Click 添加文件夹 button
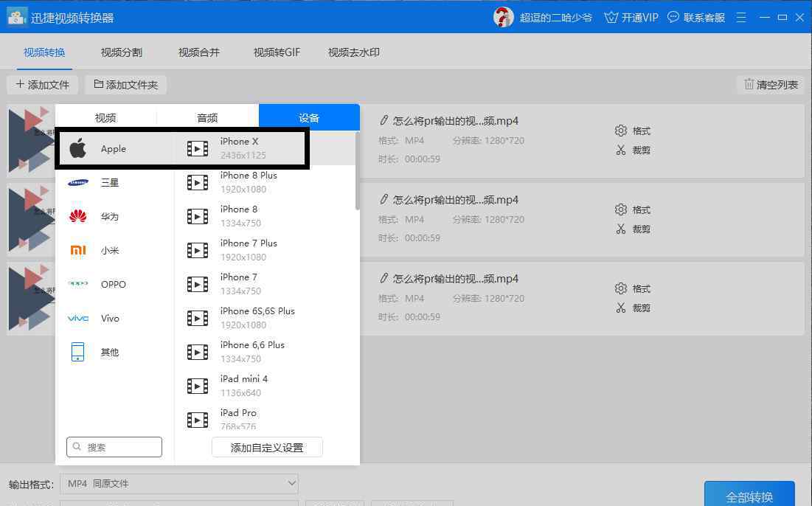Screen dimensions: 812x506 point(126,84)
